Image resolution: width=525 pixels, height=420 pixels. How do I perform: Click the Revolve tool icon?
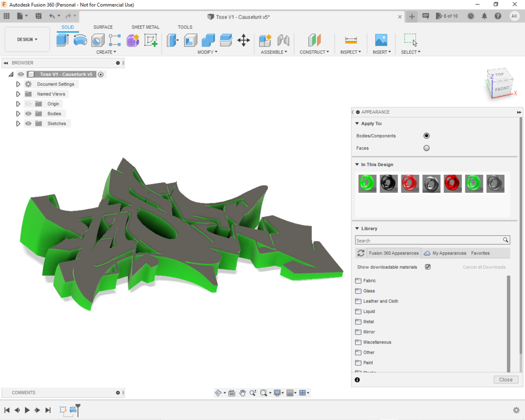pyautogui.click(x=80, y=40)
